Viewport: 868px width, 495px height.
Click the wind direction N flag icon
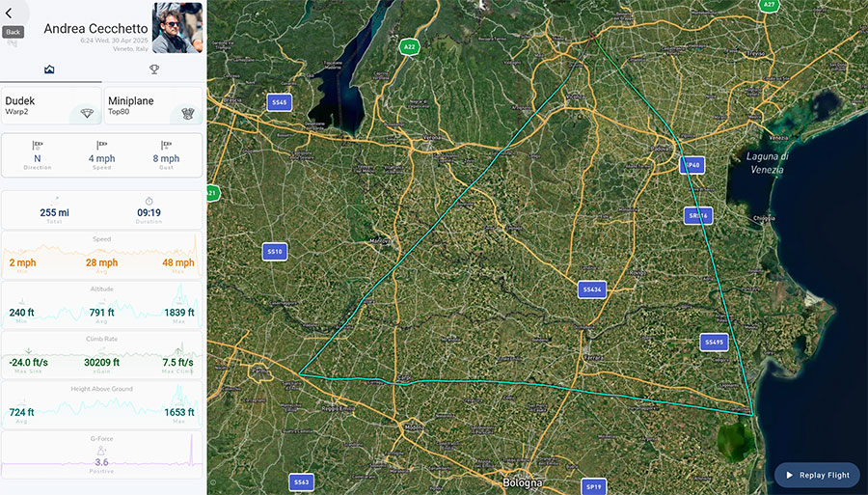(x=37, y=146)
